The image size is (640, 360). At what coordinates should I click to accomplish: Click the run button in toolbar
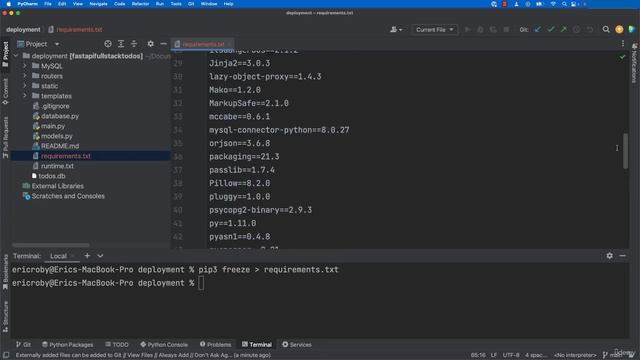(468, 29)
